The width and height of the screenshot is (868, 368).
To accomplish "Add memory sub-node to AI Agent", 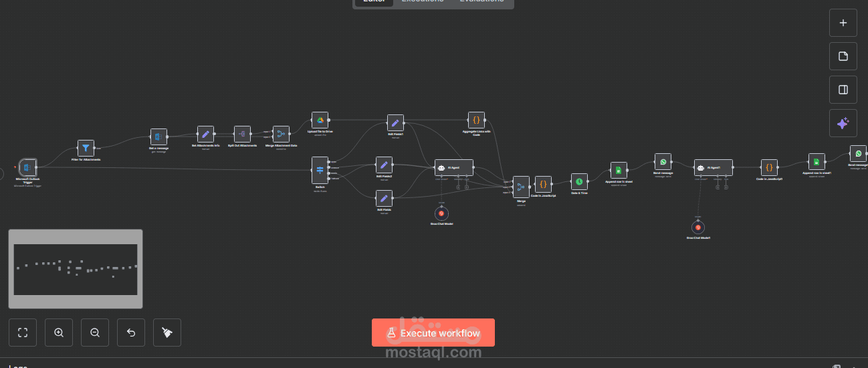I will coord(458,187).
